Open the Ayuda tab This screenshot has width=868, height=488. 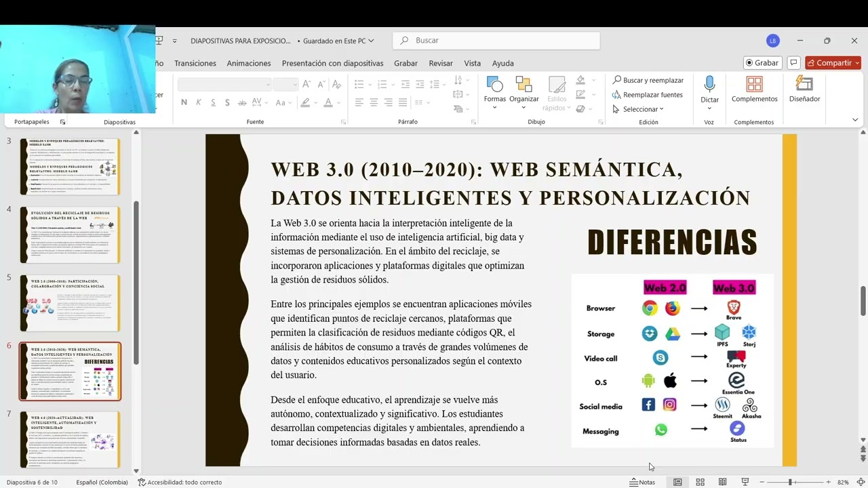(x=502, y=63)
